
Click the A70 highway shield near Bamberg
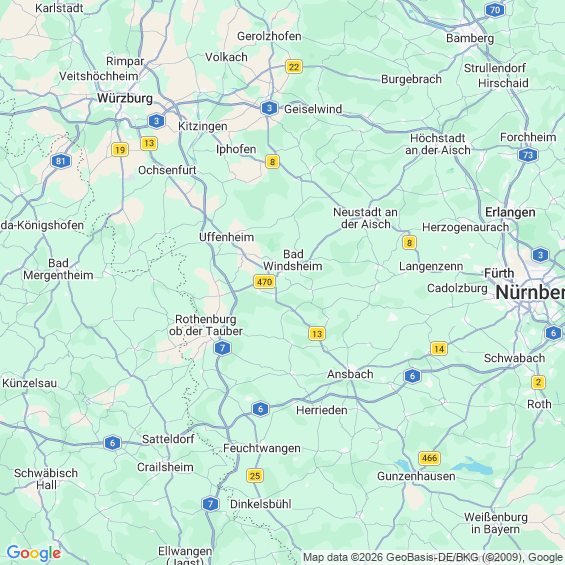pos(495,10)
